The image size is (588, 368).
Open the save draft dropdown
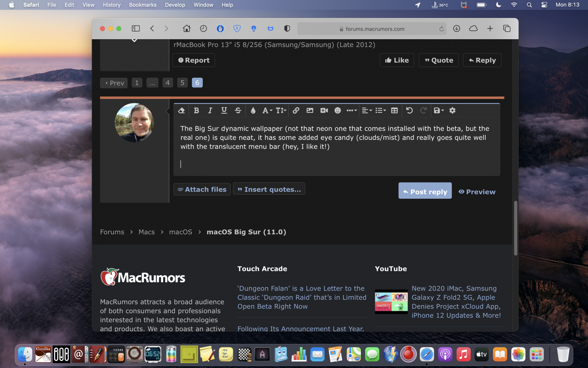click(439, 110)
